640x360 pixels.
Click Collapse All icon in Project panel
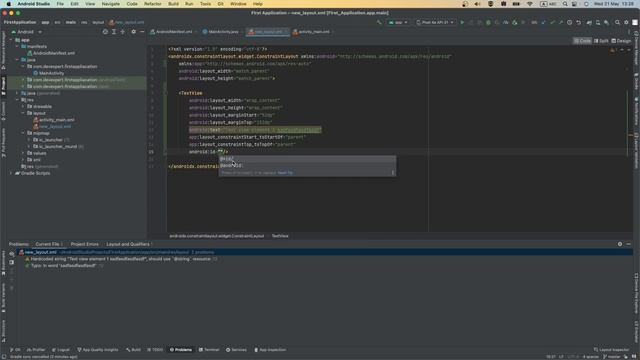tap(122, 31)
